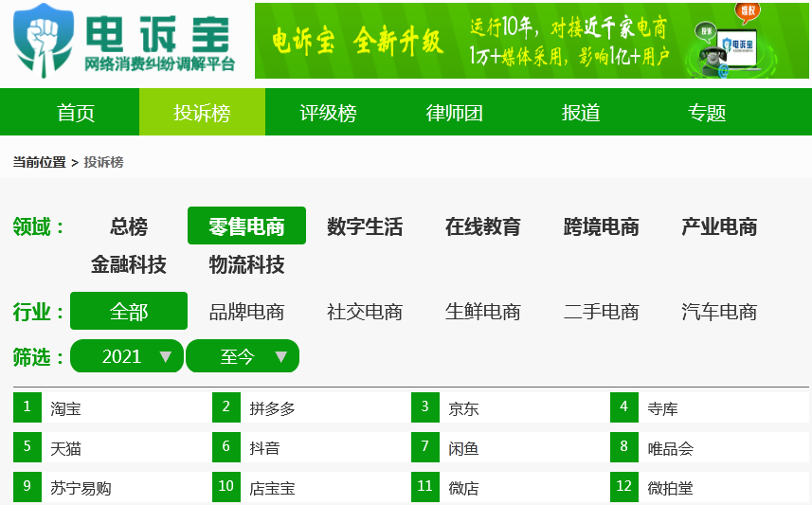The height and width of the screenshot is (505, 812).
Task: Open the 律师团 navigation item
Action: 455,113
